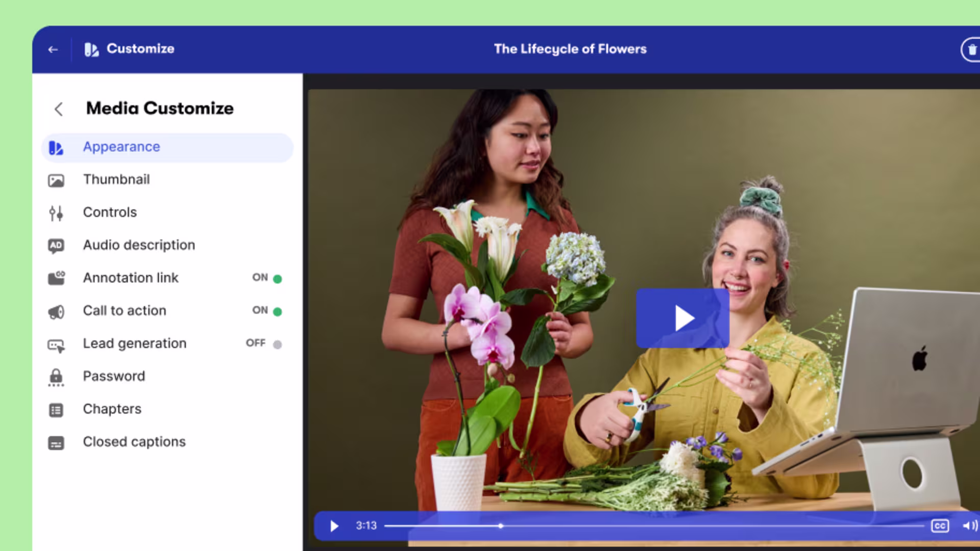Toggle closed captions CC on video player
This screenshot has height=551, width=980.
point(940,525)
